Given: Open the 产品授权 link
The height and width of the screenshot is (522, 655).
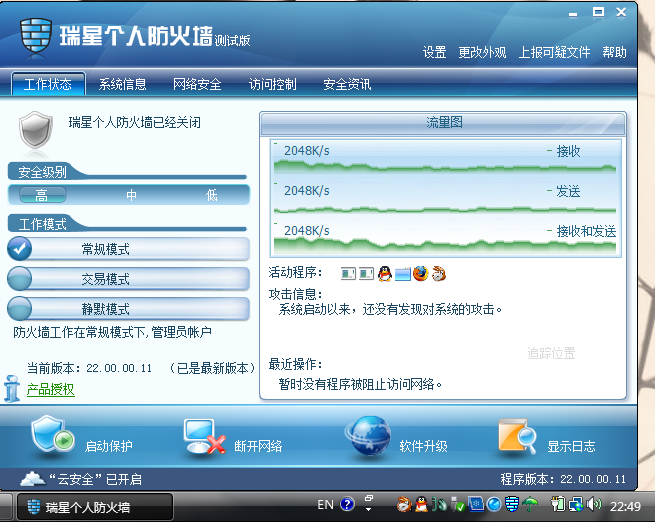Looking at the screenshot, I should (x=51, y=389).
